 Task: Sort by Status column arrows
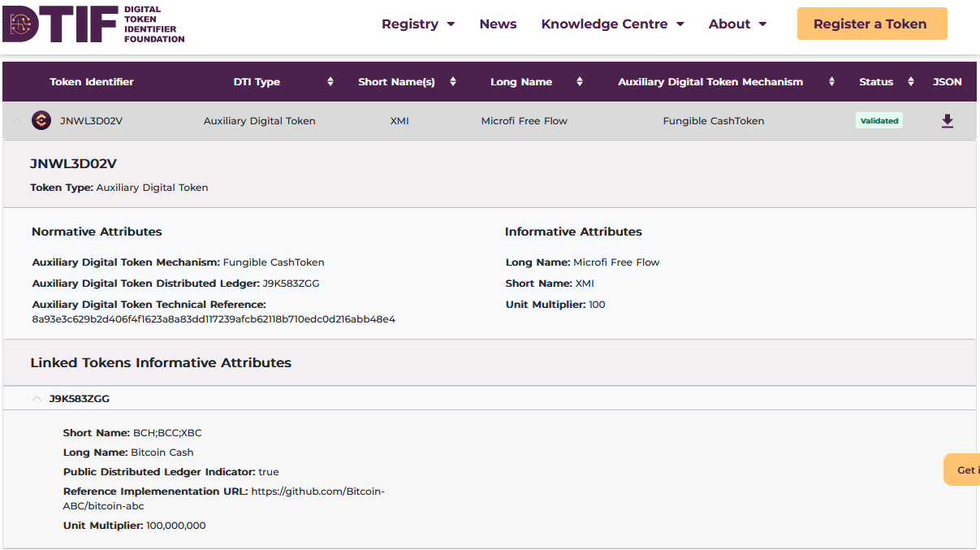coord(911,82)
